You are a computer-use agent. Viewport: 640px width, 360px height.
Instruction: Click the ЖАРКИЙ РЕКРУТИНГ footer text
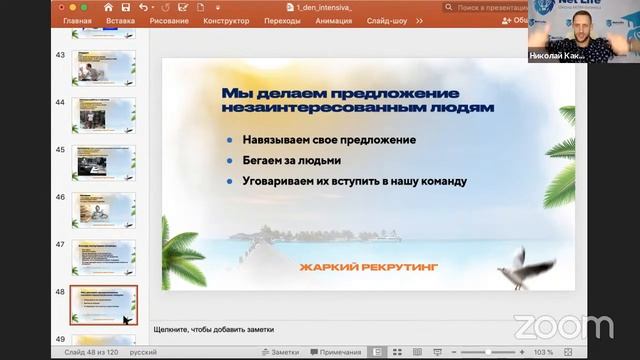(369, 267)
